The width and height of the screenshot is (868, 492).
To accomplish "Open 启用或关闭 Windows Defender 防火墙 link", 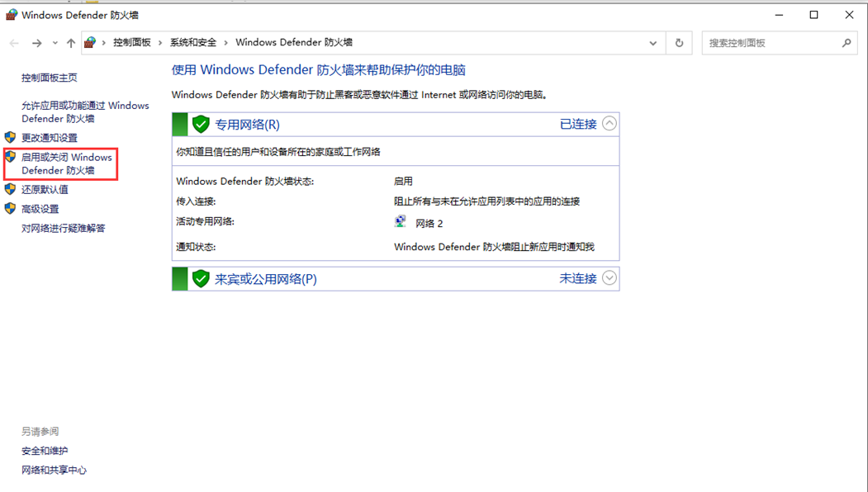I will (x=66, y=163).
